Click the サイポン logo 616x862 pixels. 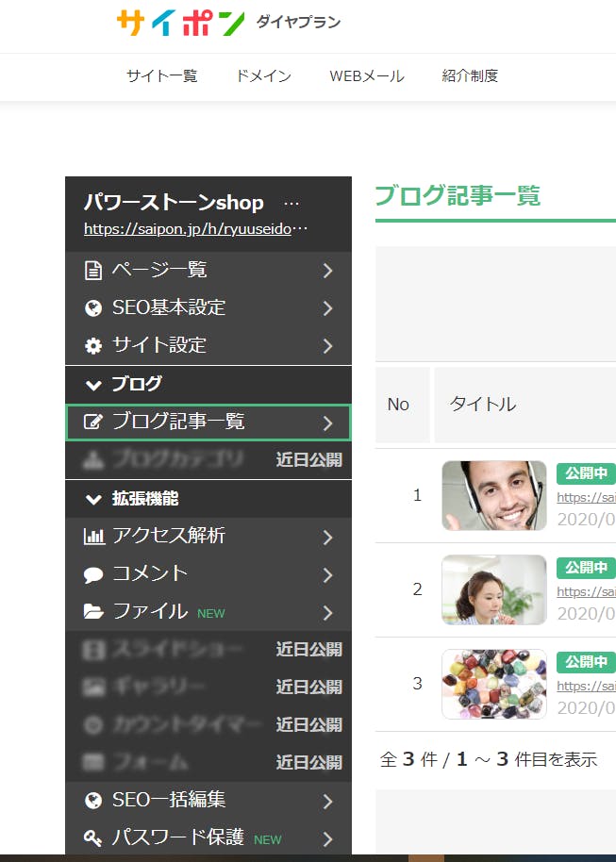[x=181, y=23]
